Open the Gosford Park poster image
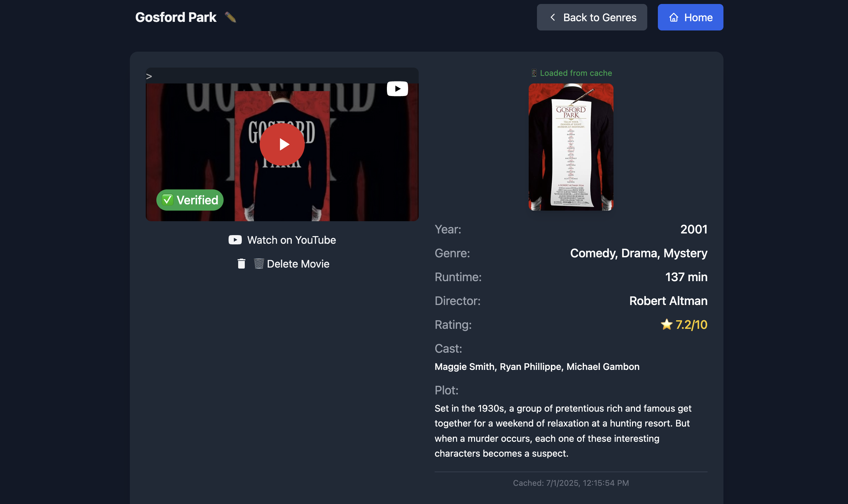848x504 pixels. click(571, 147)
